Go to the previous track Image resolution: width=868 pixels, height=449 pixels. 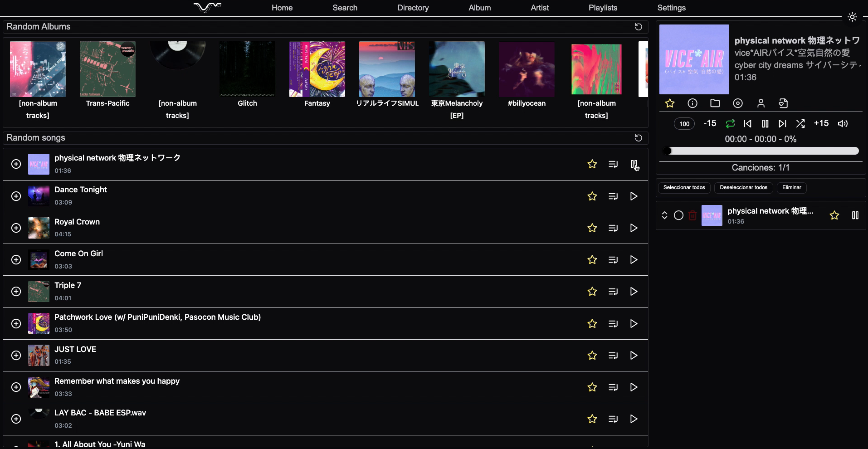[748, 123]
